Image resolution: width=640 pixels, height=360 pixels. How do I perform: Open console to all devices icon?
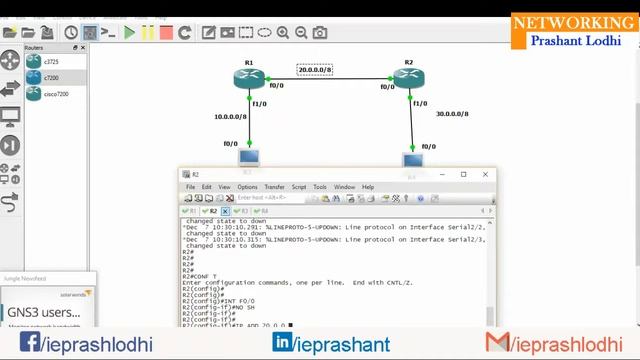click(108, 33)
